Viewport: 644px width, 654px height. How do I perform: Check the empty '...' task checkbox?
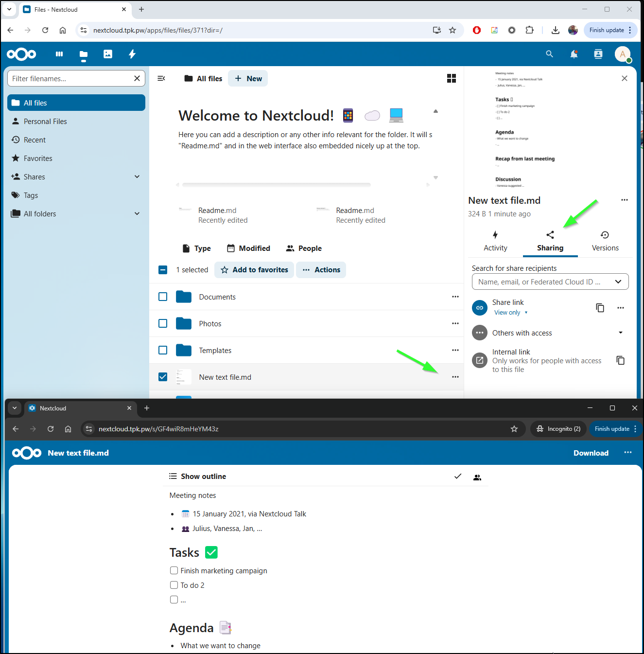tap(174, 600)
